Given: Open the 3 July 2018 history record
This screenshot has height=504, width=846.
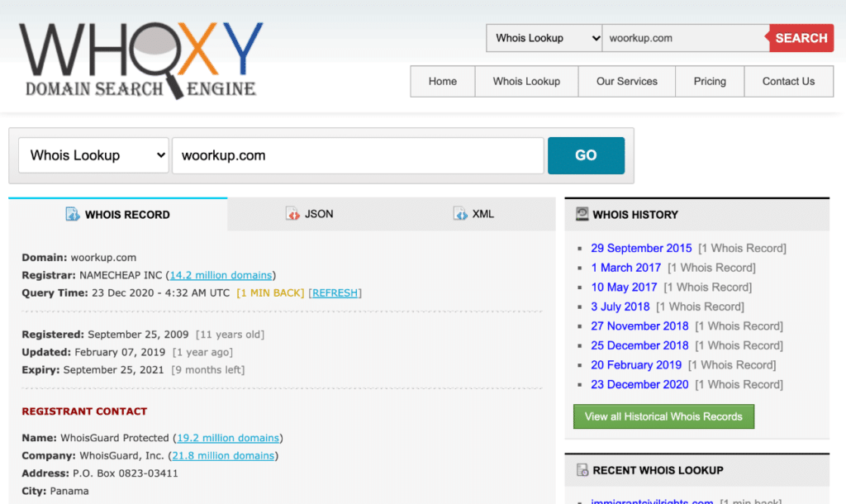Looking at the screenshot, I should (x=620, y=307).
